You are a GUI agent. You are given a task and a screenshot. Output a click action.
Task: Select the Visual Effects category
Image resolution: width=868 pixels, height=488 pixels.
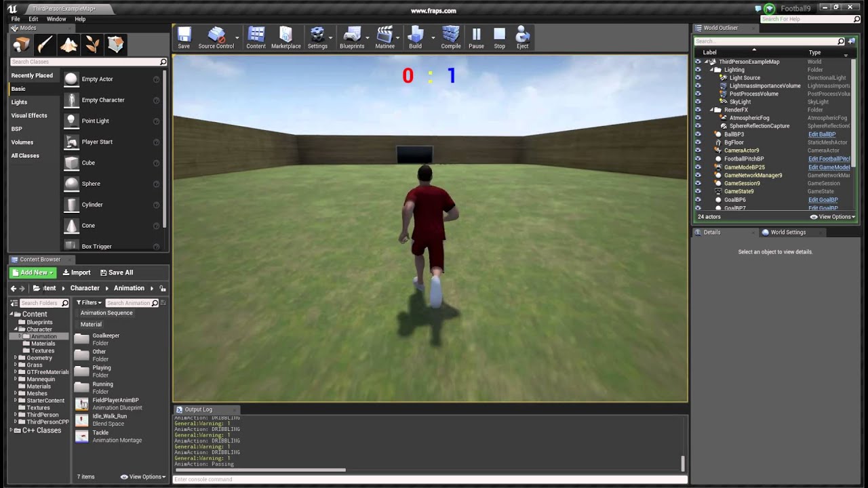pos(29,116)
